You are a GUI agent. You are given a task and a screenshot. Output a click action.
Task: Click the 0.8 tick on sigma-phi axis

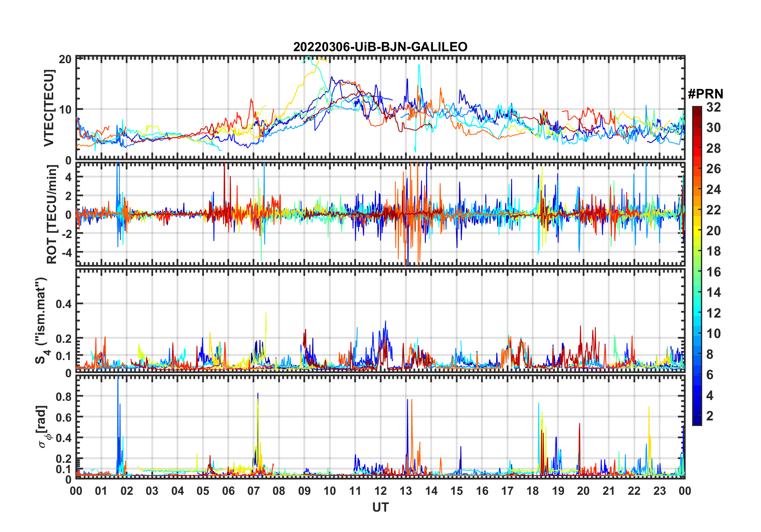coord(64,396)
